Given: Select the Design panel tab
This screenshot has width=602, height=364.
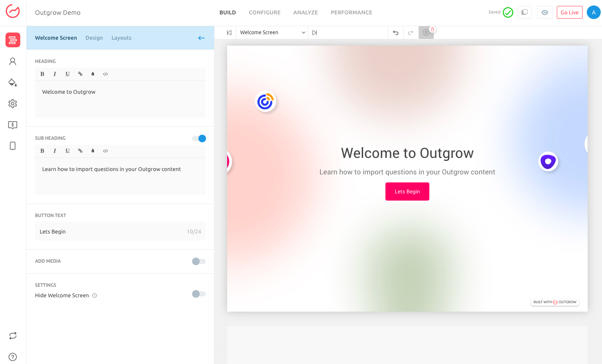Looking at the screenshot, I should [94, 38].
